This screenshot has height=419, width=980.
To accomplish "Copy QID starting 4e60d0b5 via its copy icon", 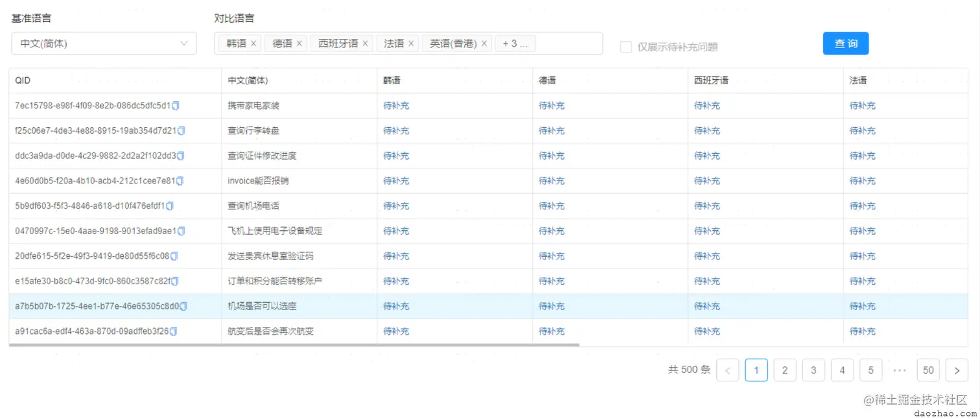I will (x=180, y=181).
